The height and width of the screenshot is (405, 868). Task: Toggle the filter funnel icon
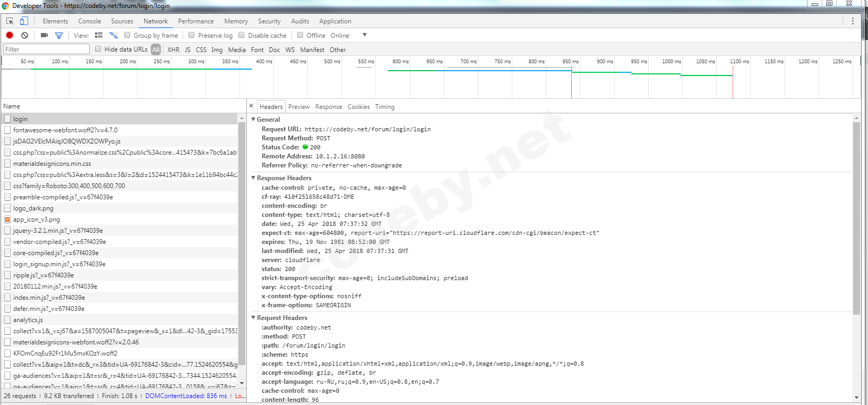pos(59,35)
